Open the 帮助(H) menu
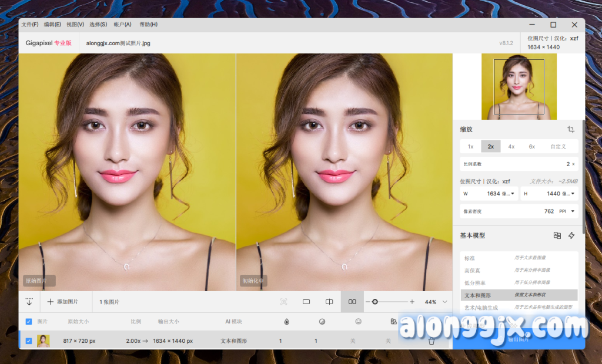Viewport: 602px width, 364px height. pos(148,25)
